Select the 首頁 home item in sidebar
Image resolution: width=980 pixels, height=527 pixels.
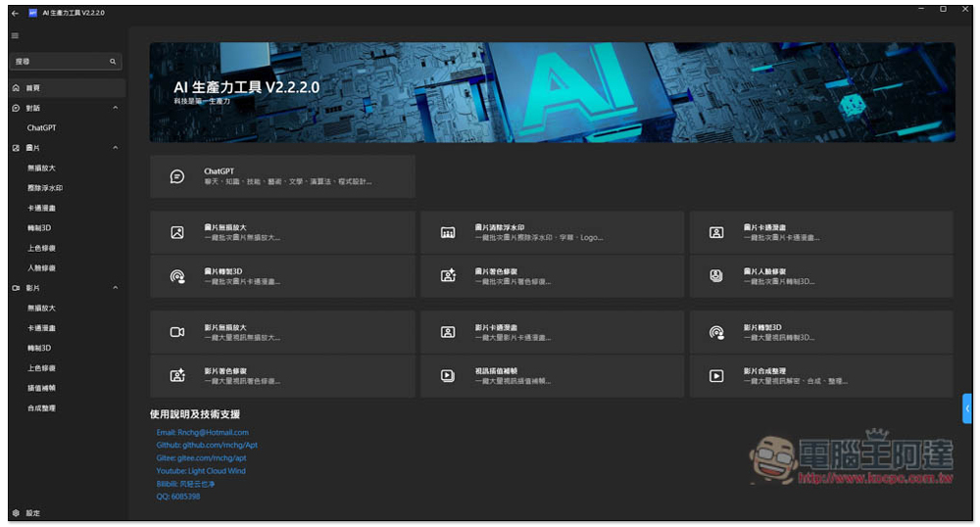coord(68,88)
